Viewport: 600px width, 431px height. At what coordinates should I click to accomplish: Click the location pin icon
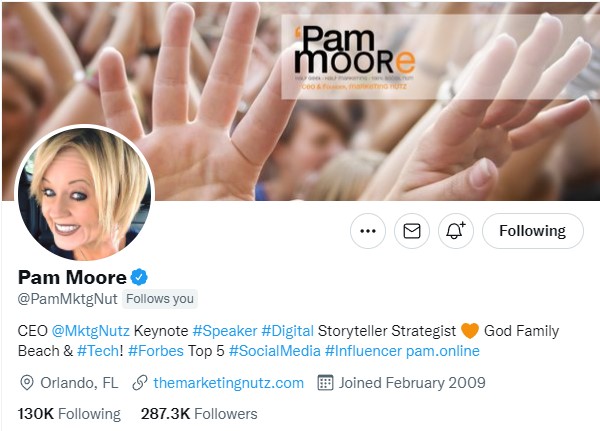(27, 382)
